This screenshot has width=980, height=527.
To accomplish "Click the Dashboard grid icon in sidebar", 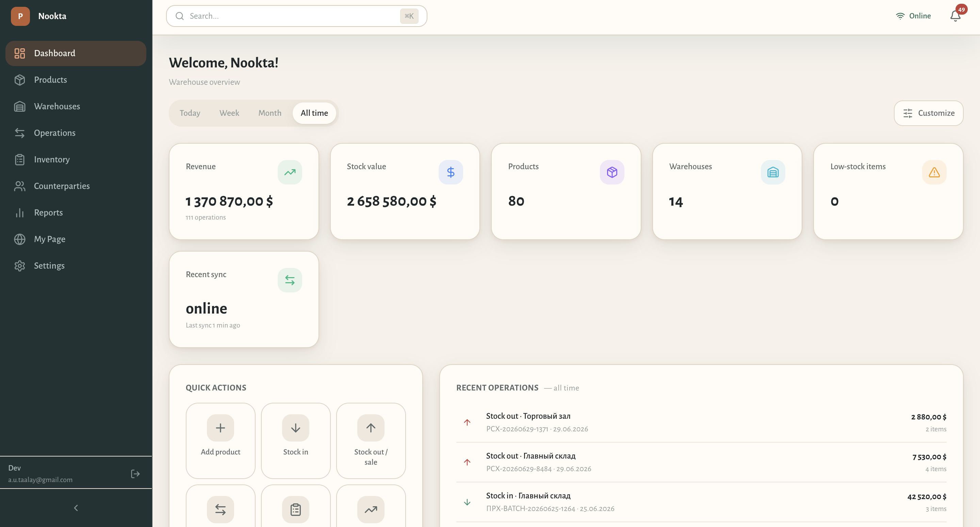I will (19, 53).
